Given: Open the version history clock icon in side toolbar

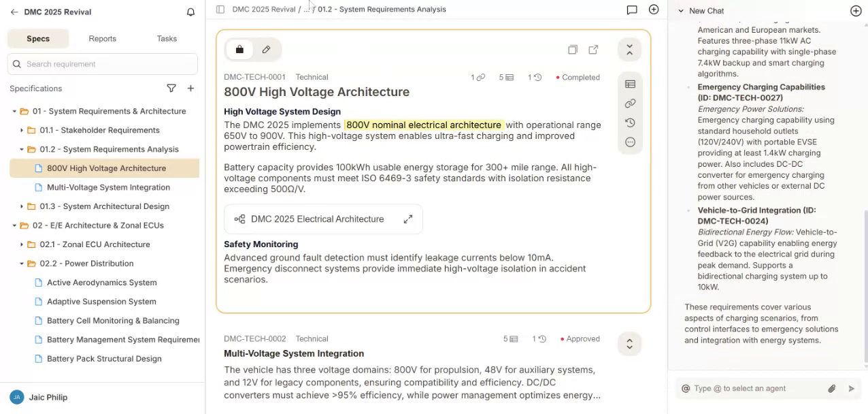Looking at the screenshot, I should (x=630, y=123).
